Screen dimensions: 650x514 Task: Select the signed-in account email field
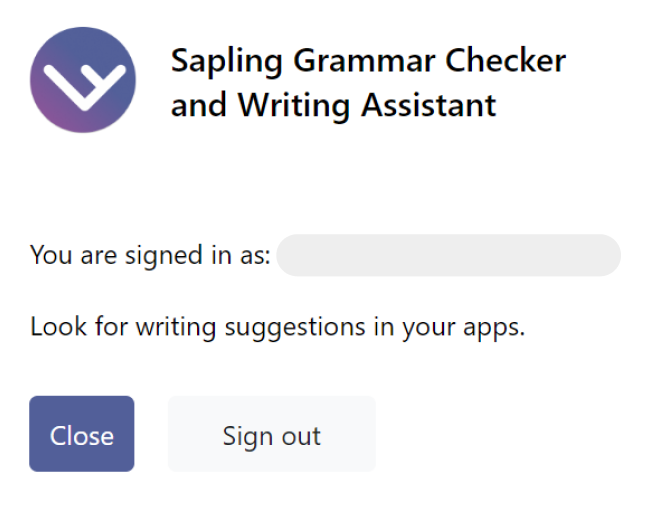[448, 255]
